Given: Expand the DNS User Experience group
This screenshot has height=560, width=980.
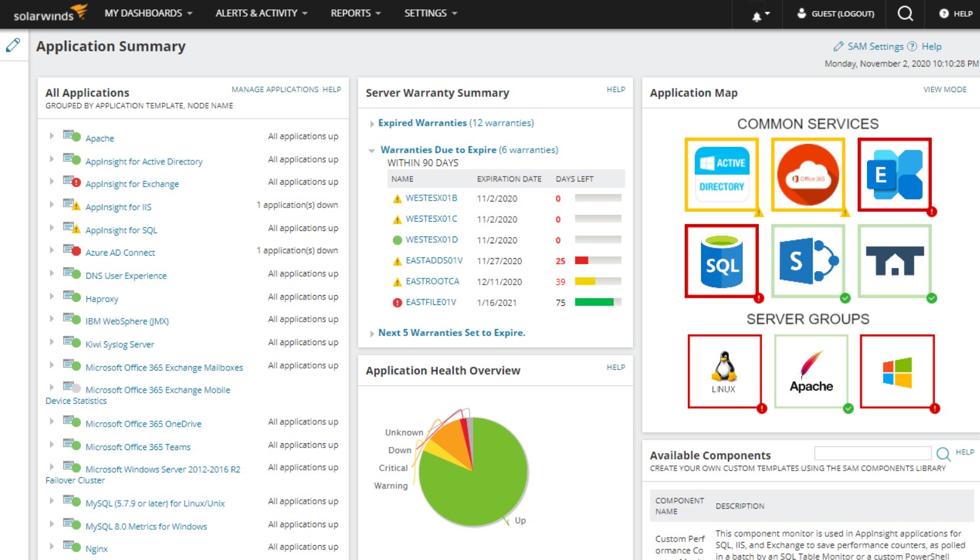Looking at the screenshot, I should click(52, 273).
